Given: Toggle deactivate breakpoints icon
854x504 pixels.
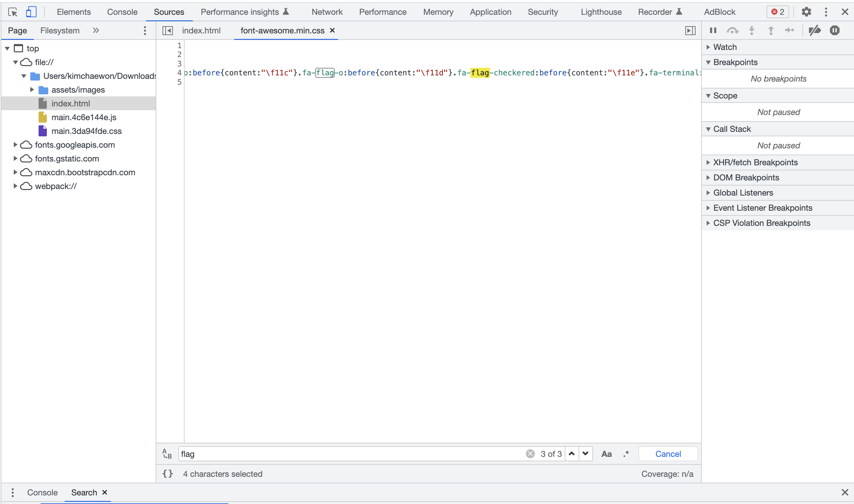Looking at the screenshot, I should (x=815, y=31).
